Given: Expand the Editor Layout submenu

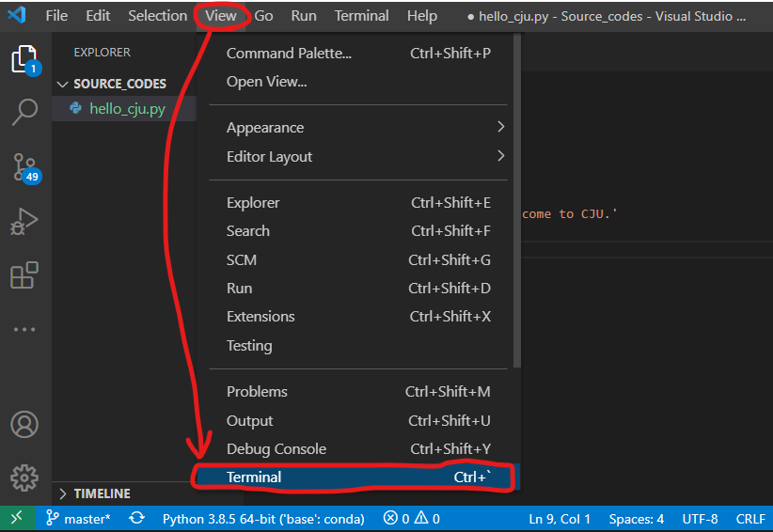Looking at the screenshot, I should point(358,157).
